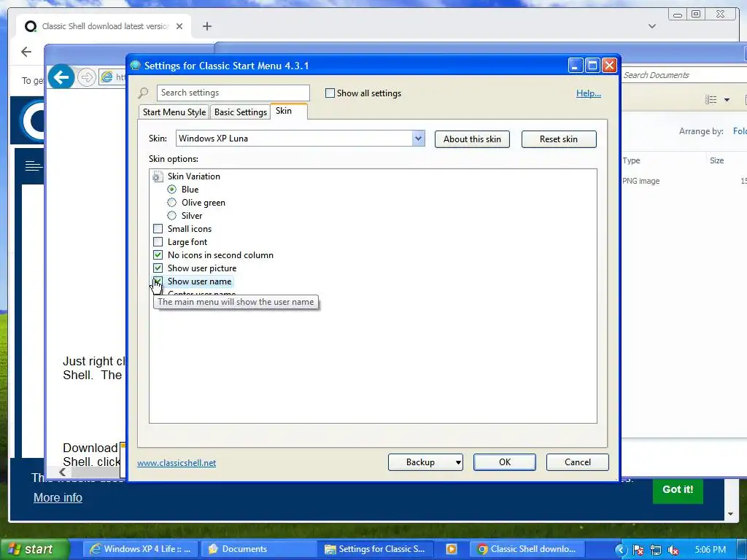Click the Skin Variation gear icon

pyautogui.click(x=158, y=176)
